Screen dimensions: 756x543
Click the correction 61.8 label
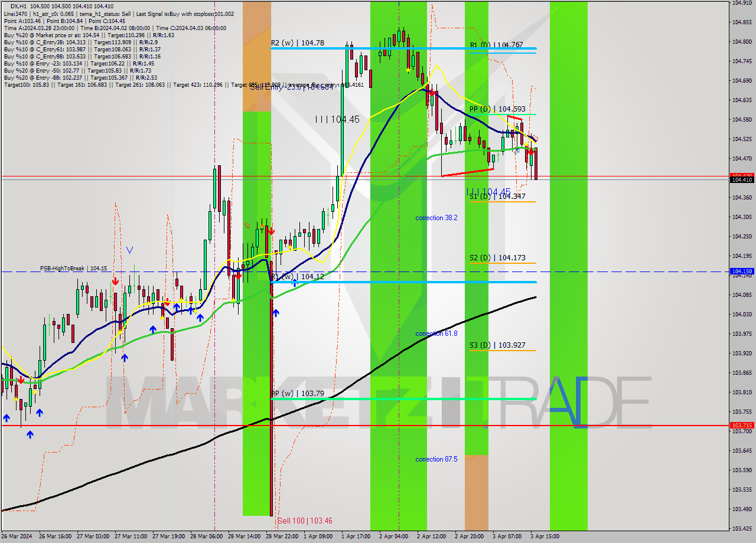436,333
